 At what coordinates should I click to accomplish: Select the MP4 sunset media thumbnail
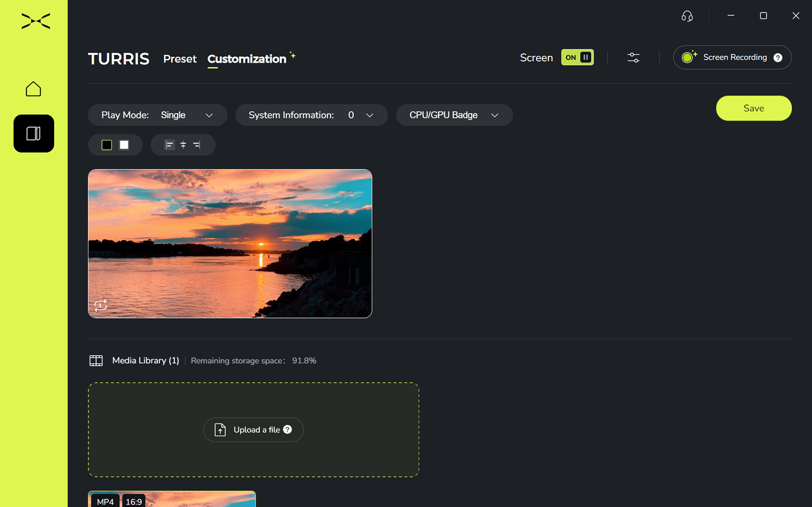172,499
